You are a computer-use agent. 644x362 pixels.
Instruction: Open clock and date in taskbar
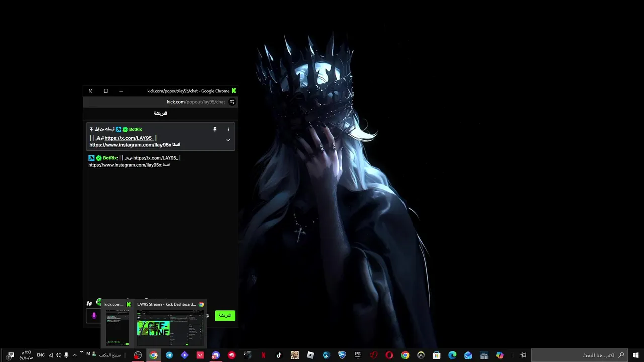coord(26,355)
